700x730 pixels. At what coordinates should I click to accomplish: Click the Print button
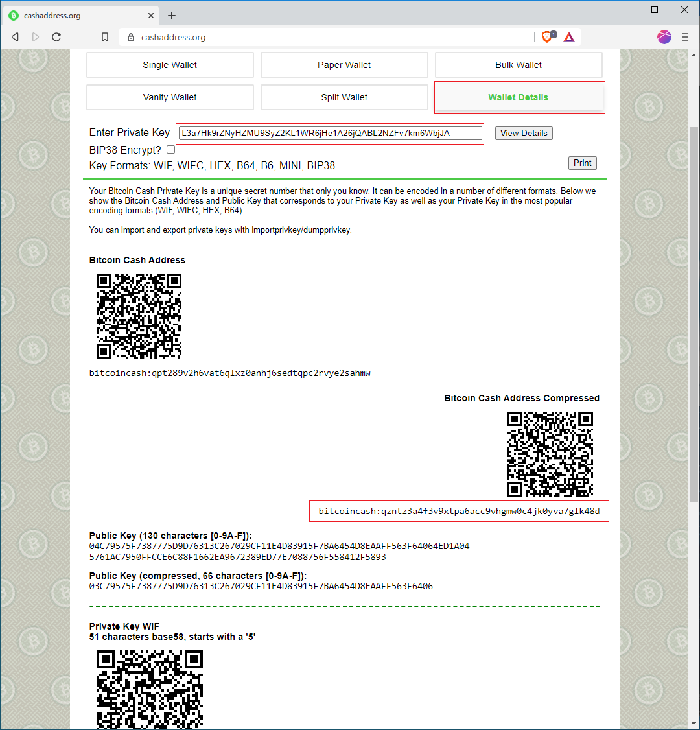pyautogui.click(x=582, y=163)
